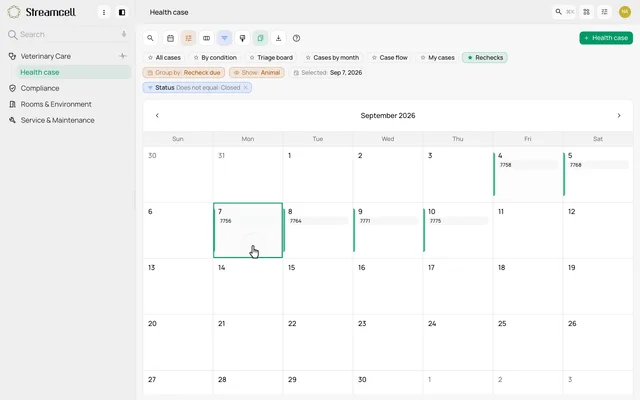Open help with the question mark icon
The width and height of the screenshot is (640, 400).
coord(296,38)
